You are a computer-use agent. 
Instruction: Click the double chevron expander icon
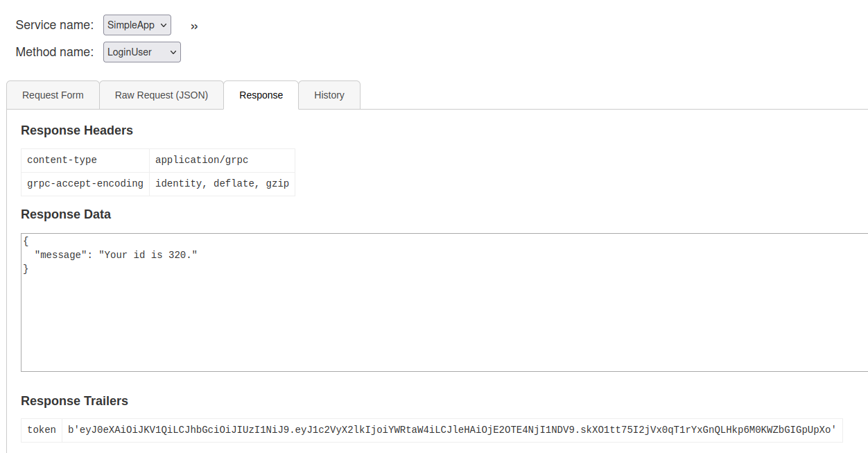click(194, 26)
